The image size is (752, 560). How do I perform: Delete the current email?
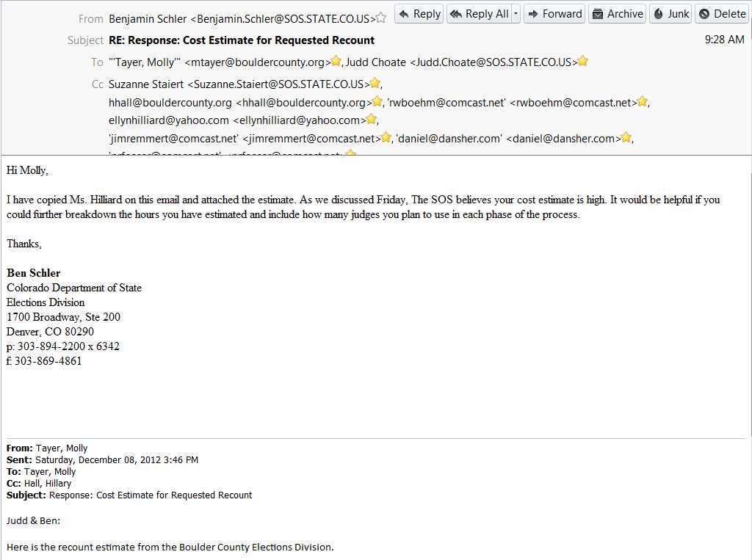click(x=722, y=14)
